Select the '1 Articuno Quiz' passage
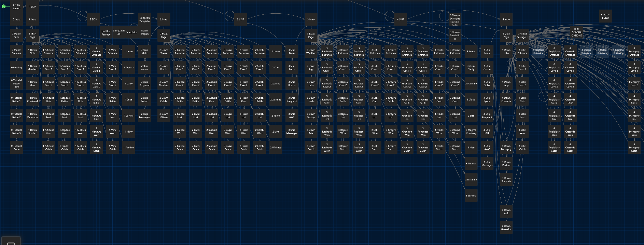Viewport: 644px width, 245px height. pos(48,100)
